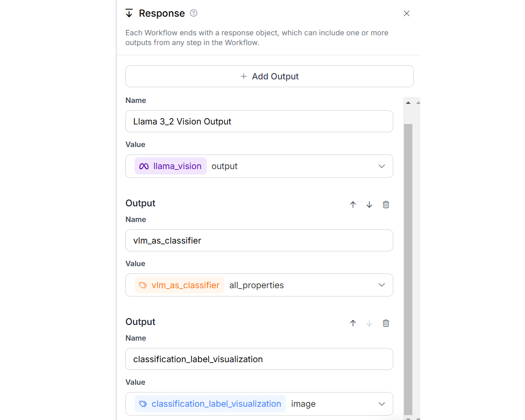
Task: Move vlm_as_classifier output down
Action: (x=369, y=205)
